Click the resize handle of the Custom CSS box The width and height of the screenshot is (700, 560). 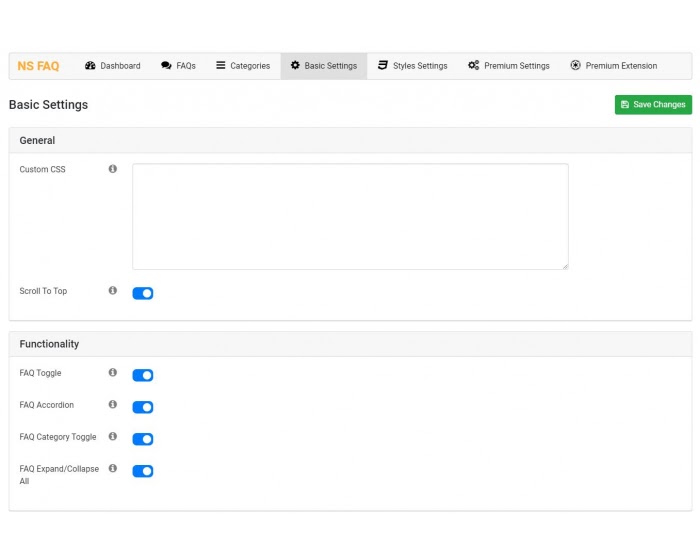point(564,265)
